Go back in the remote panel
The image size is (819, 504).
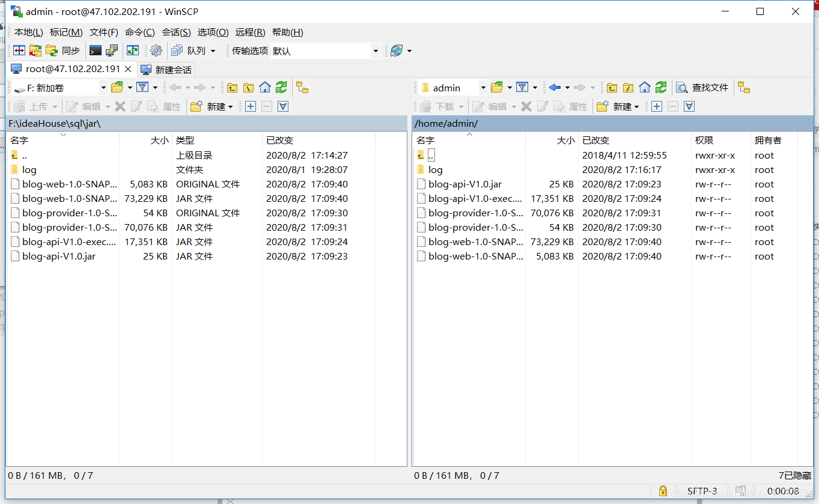click(555, 88)
